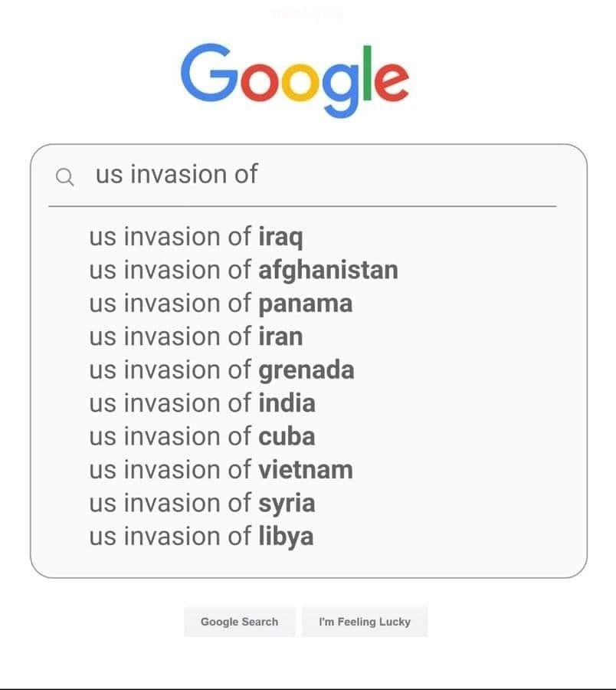Choose 'us invasion of syria' from list
Screen dimensions: 616x690
[202, 503]
